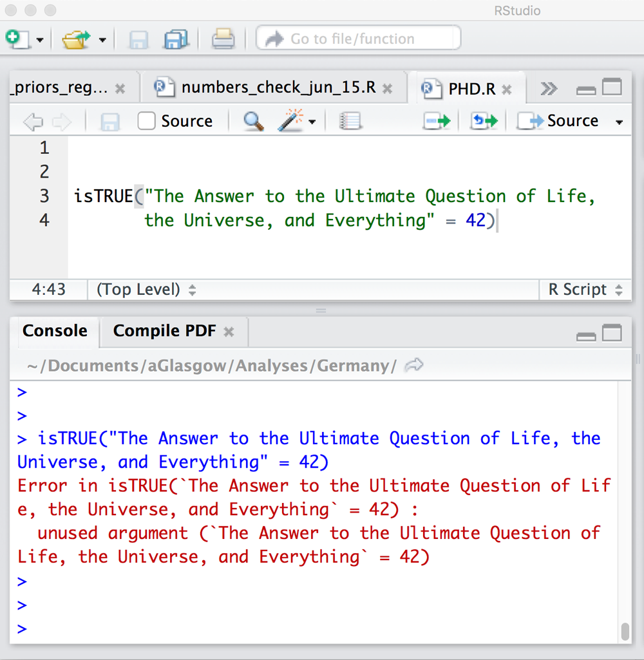This screenshot has height=660, width=644.
Task: Open Find/Replace magnifying glass
Action: point(253,121)
